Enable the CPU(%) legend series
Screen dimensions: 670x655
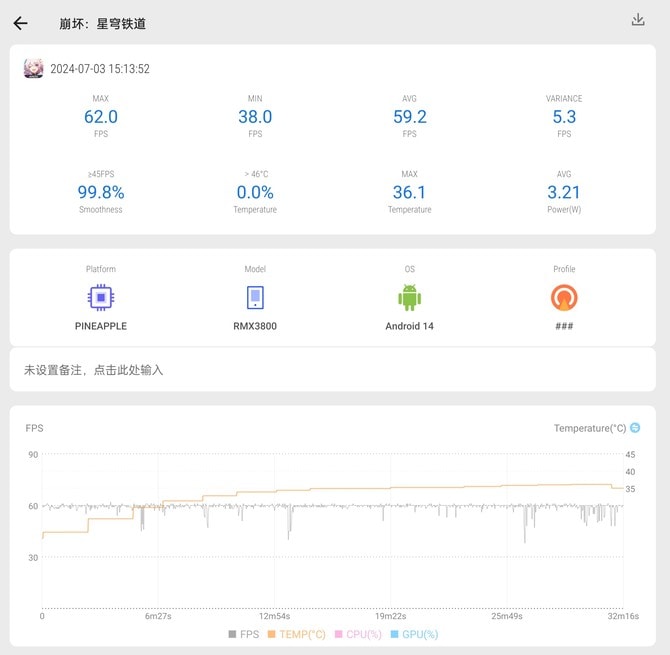358,634
